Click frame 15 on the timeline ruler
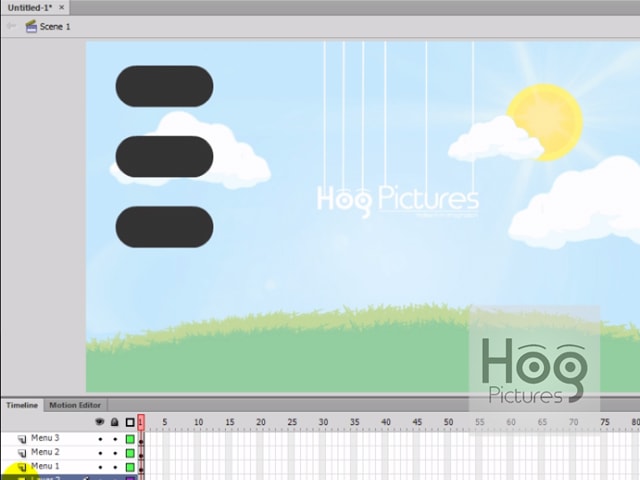Viewport: 640px width, 480px height. coord(230,422)
